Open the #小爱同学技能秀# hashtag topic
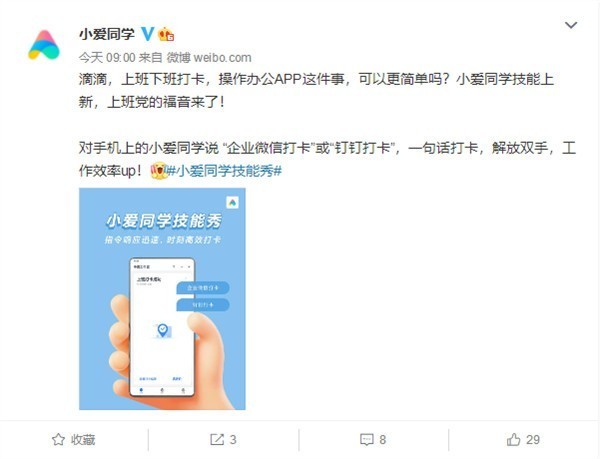This screenshot has height=459, width=600. [225, 171]
